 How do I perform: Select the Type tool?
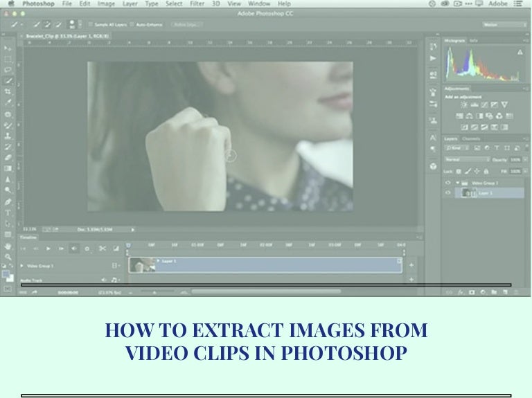8,213
